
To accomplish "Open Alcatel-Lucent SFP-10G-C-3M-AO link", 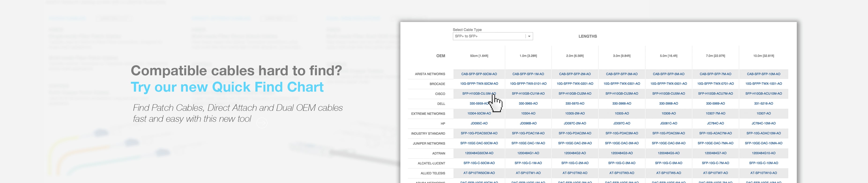I will 622,163.
